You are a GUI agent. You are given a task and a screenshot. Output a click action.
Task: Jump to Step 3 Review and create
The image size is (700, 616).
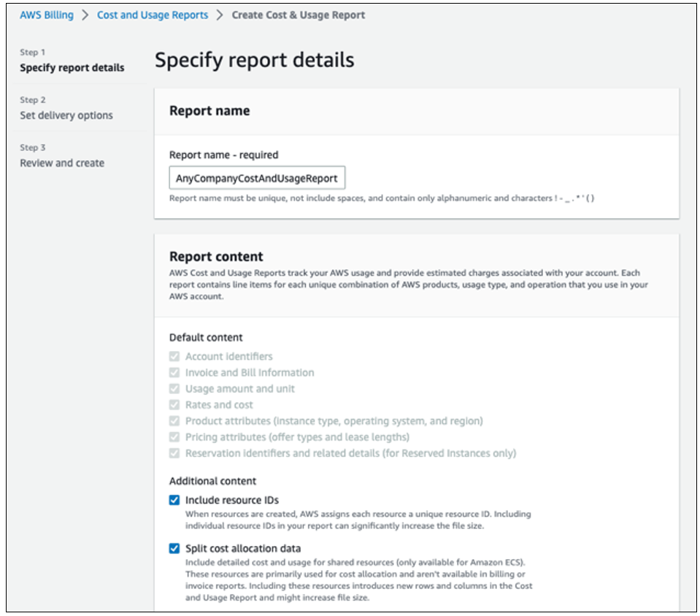pos(62,163)
